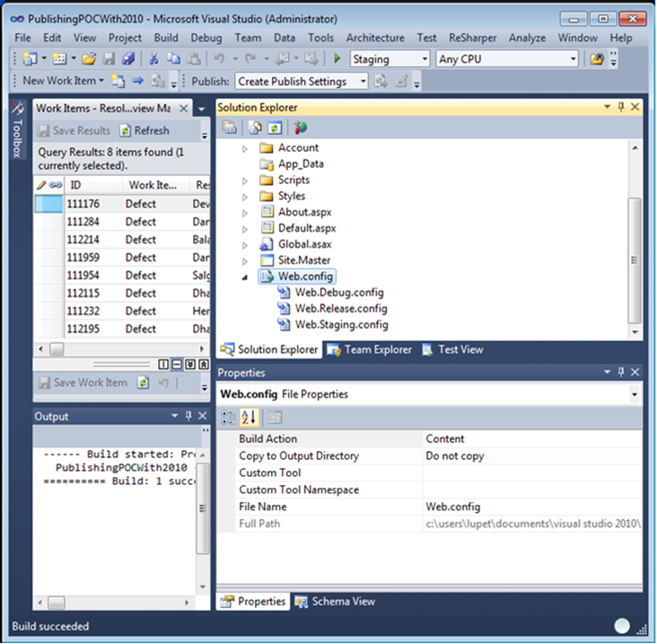Click the colorful icon in Solution Explorer toolbar
657x644 pixels.
click(x=301, y=128)
